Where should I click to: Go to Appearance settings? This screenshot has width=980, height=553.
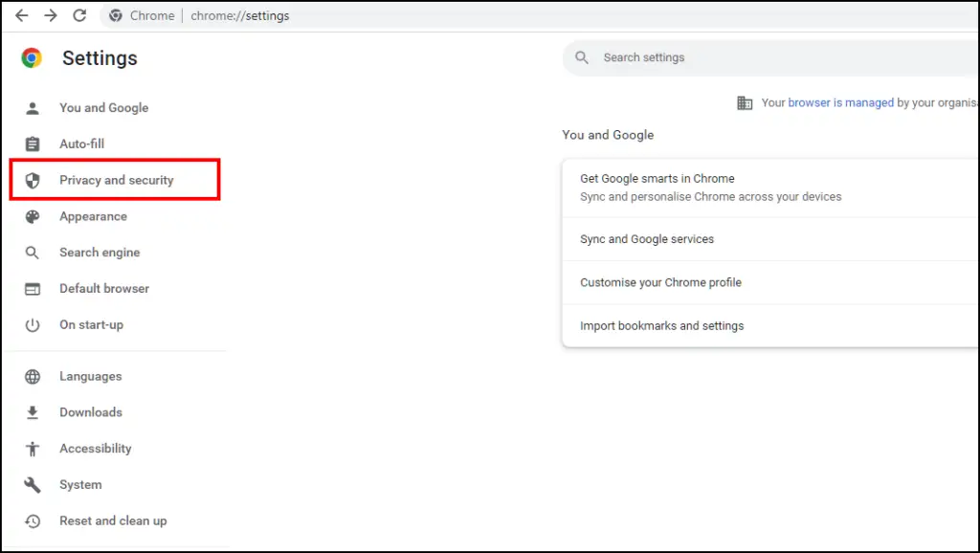[93, 217]
